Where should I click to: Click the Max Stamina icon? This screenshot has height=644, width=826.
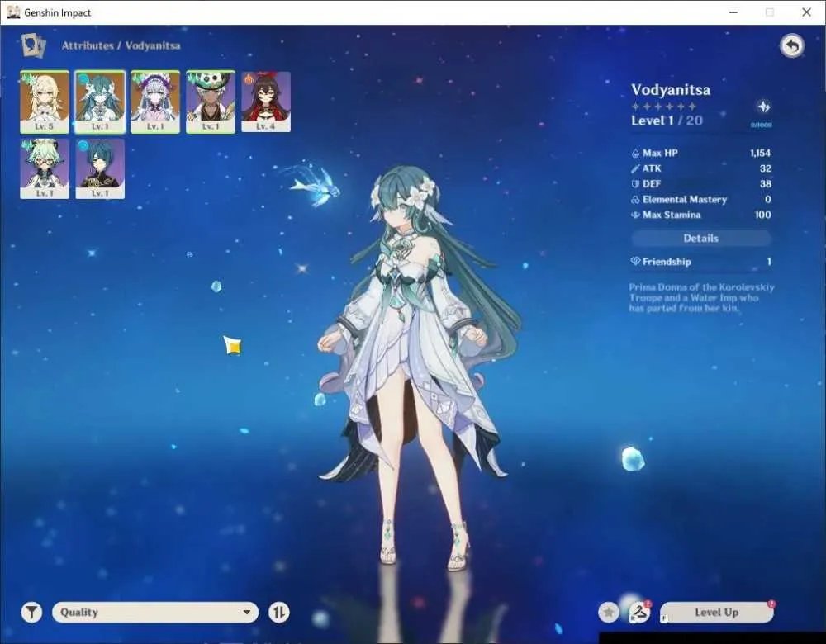tap(635, 215)
